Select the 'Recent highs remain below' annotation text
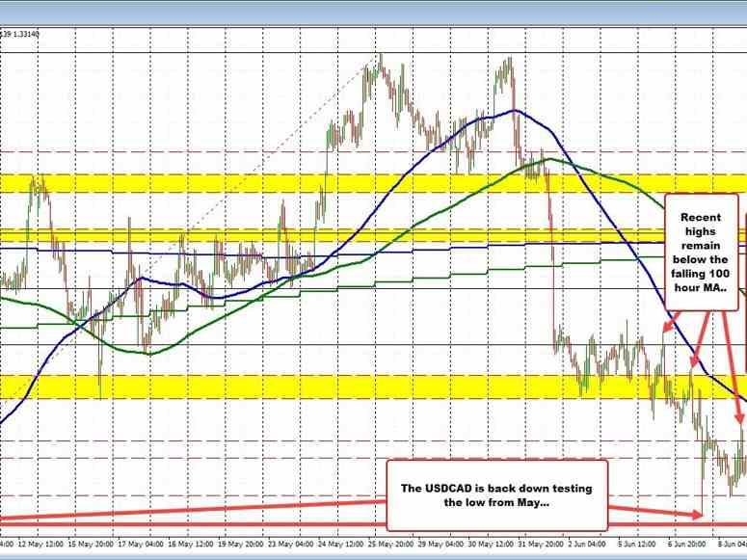747x560 pixels. pos(701,253)
